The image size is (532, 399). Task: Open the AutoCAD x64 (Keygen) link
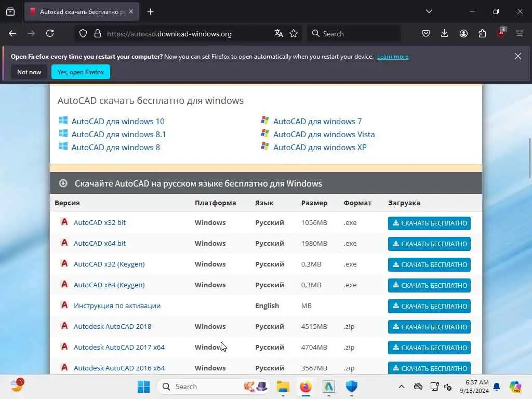pyautogui.click(x=109, y=285)
